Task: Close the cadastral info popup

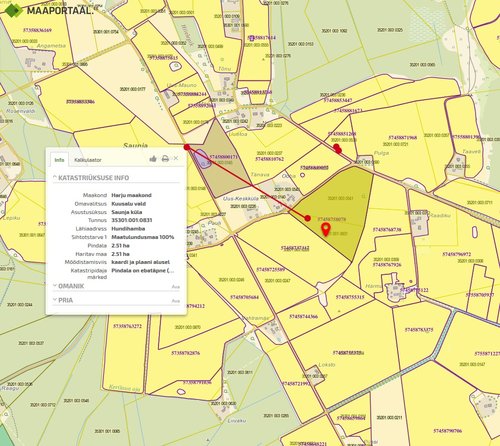Action: 176,158
